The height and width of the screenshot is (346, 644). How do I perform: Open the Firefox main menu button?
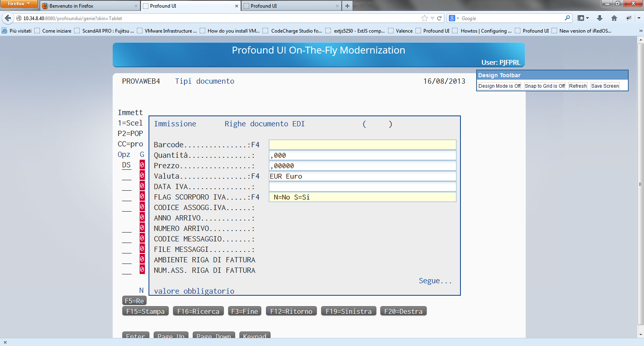[19, 4]
